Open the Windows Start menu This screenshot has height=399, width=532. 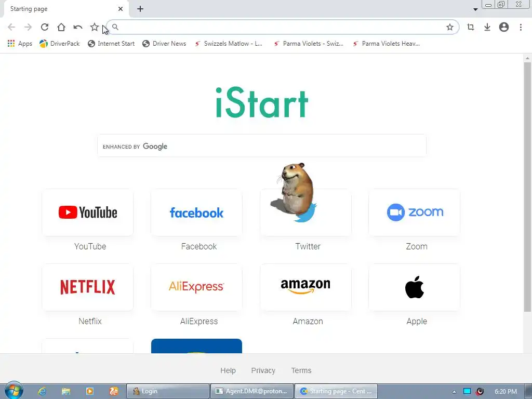pyautogui.click(x=14, y=391)
